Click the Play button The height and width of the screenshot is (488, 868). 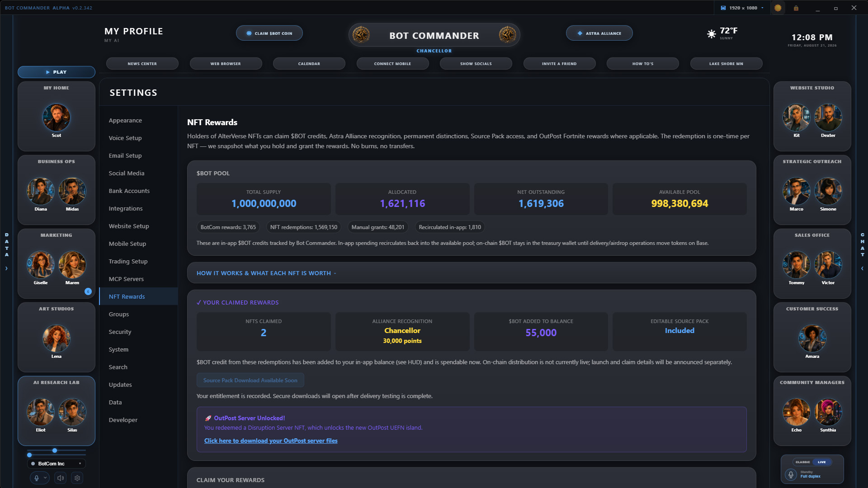coord(57,72)
